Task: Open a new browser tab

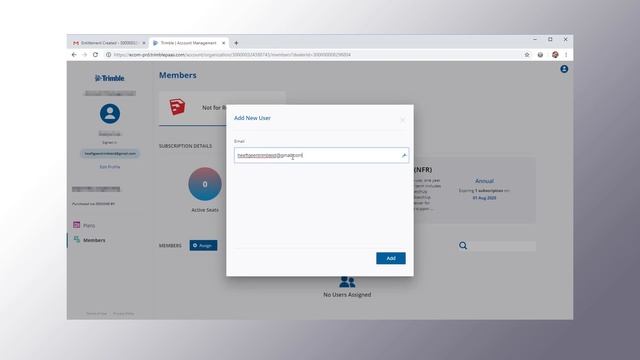Action: coord(236,43)
